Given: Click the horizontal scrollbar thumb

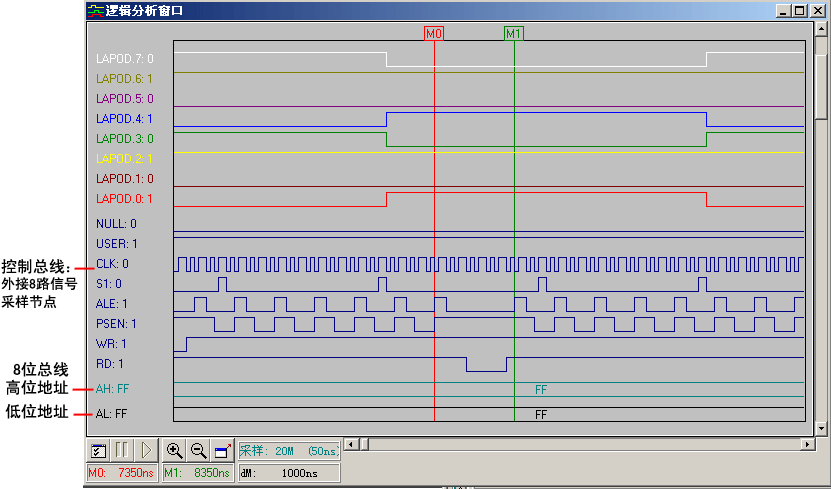Looking at the screenshot, I should click(x=364, y=444).
